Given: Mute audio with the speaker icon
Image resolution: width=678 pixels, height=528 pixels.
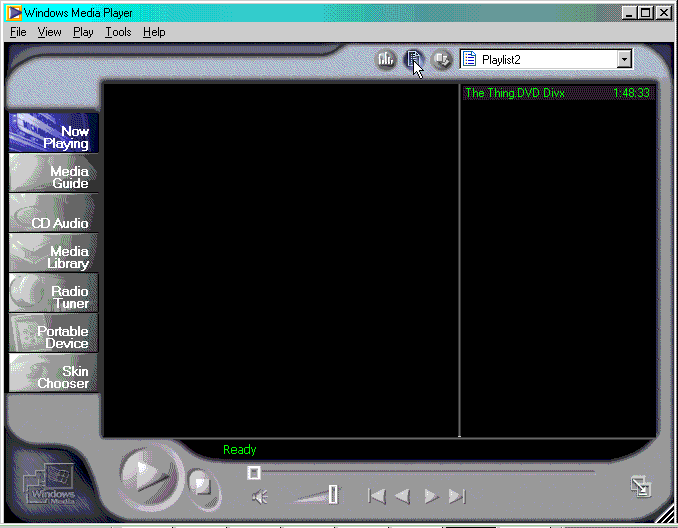Looking at the screenshot, I should click(x=260, y=496).
